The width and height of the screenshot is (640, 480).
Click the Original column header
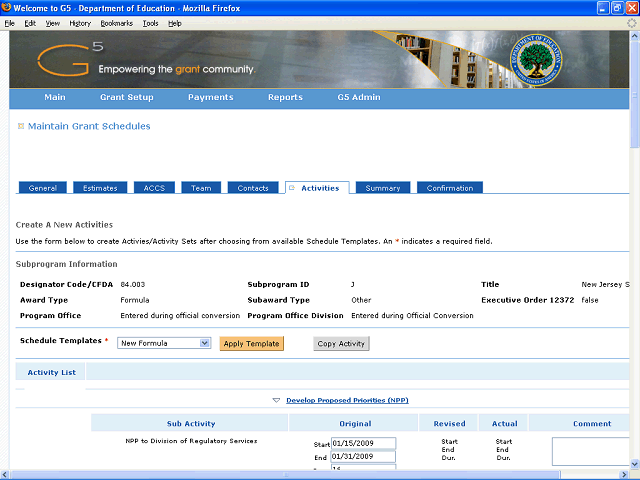coord(355,424)
